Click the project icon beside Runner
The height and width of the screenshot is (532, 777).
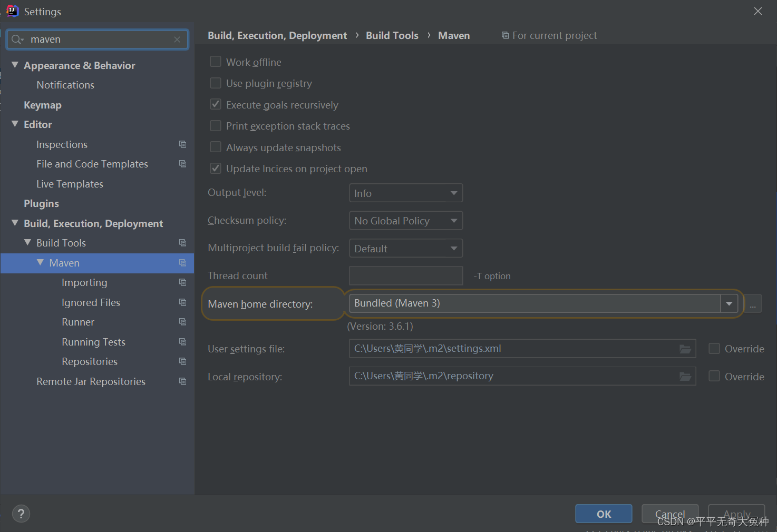pos(182,322)
